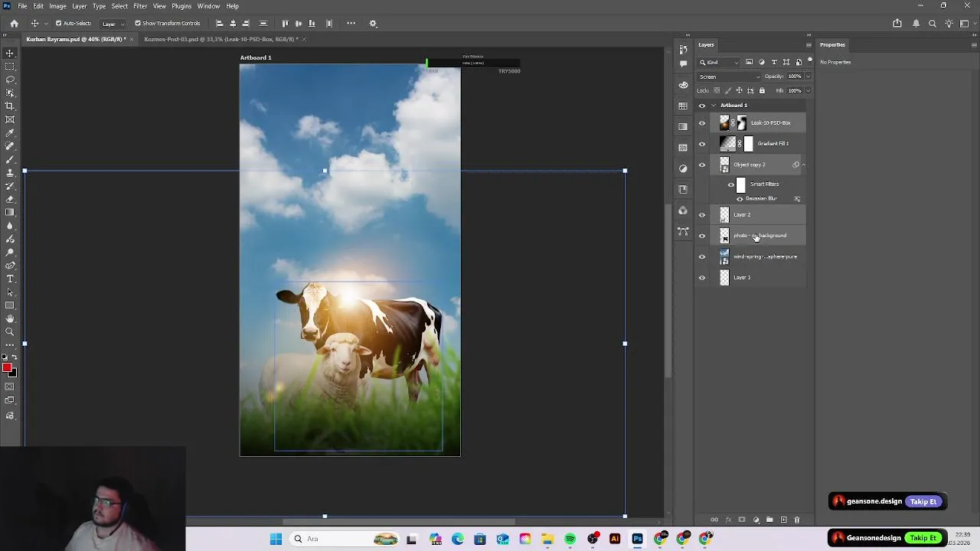The height and width of the screenshot is (551, 980).
Task: Select the Eraser tool
Action: (10, 199)
